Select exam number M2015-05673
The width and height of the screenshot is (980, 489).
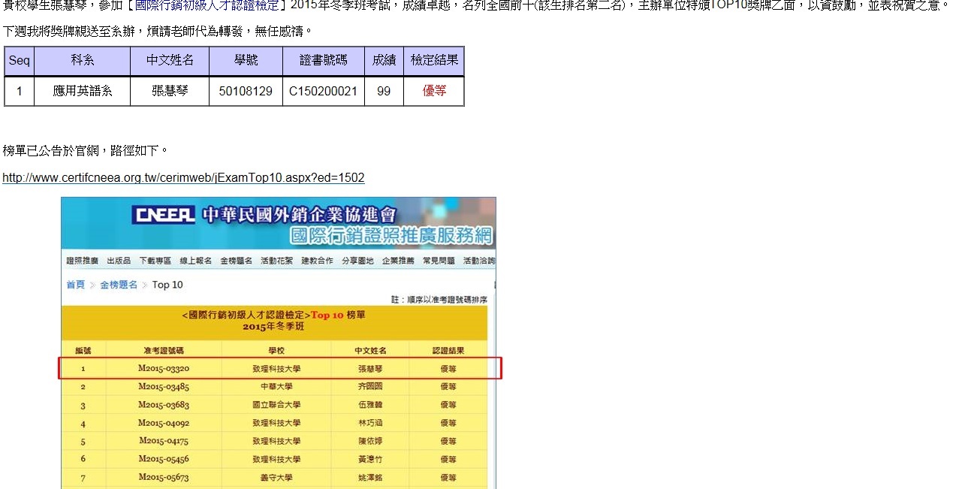164,477
